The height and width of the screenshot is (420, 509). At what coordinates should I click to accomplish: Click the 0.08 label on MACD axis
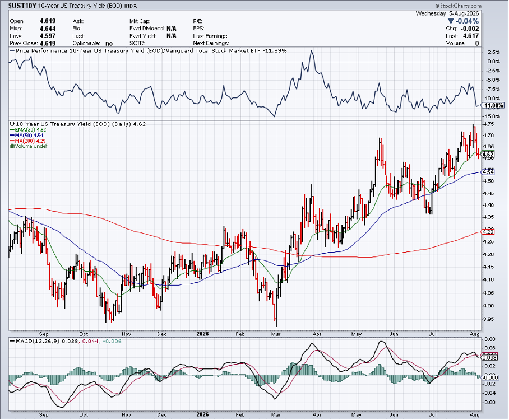489,339
